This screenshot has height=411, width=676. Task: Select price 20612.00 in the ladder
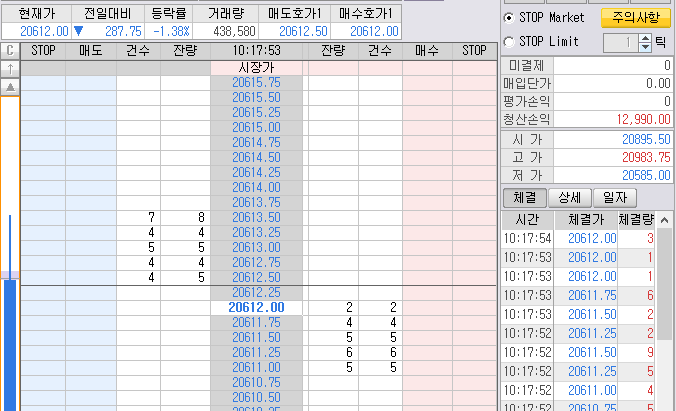(x=257, y=307)
